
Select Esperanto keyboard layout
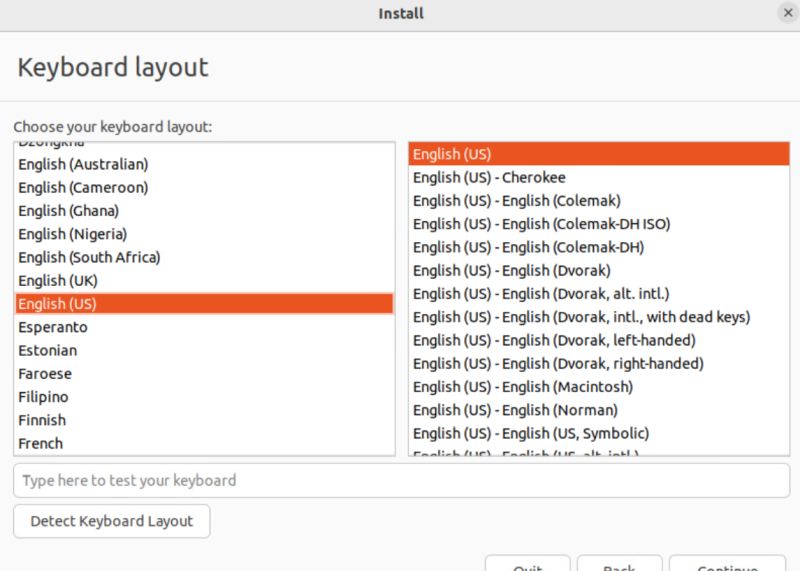[204, 327]
